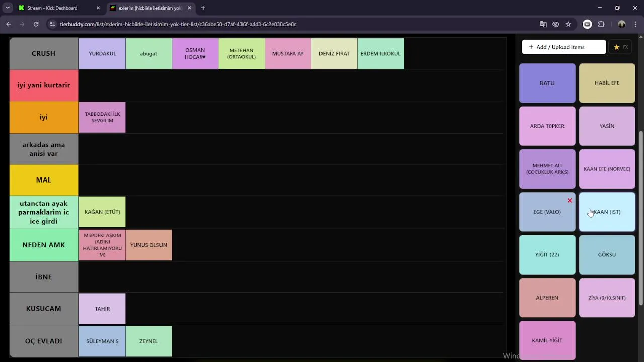Viewport: 644px width, 362px height.
Task: Select MUSTAFA AY item
Action: 288,53
